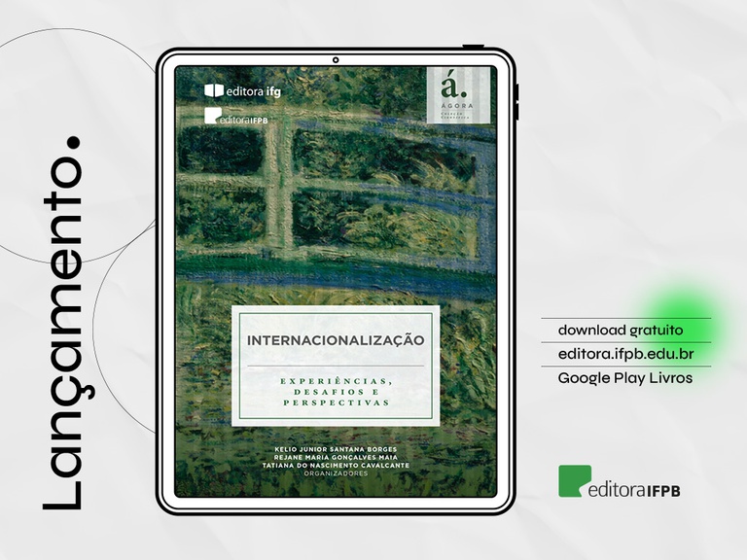This screenshot has width=747, height=560.
Task: Select the Ágora collection badge
Action: coord(457,95)
